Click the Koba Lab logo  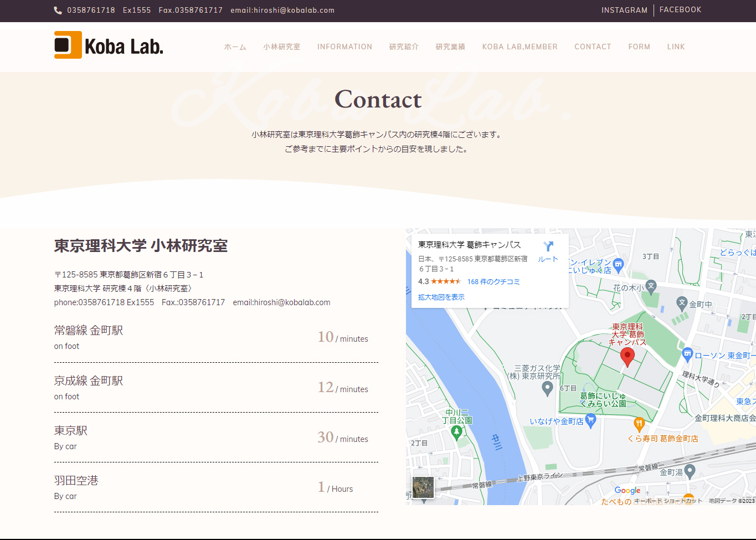[x=109, y=45]
